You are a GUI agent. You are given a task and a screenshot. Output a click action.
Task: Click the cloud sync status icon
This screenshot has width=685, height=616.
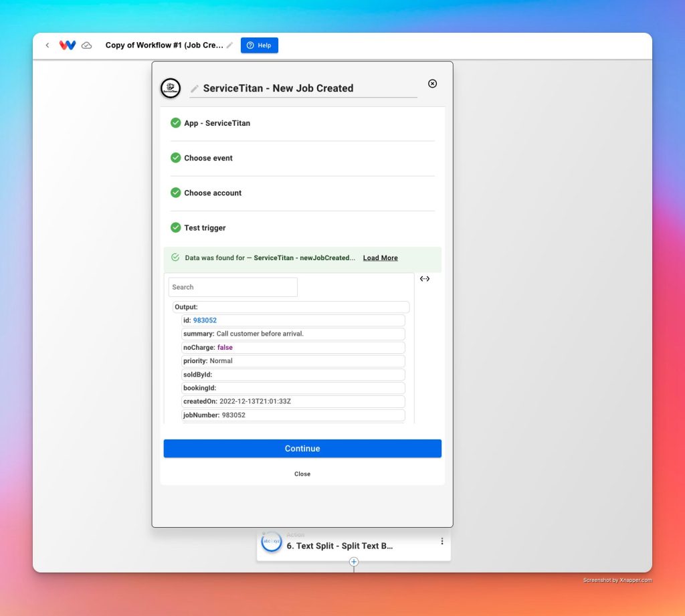click(x=87, y=45)
